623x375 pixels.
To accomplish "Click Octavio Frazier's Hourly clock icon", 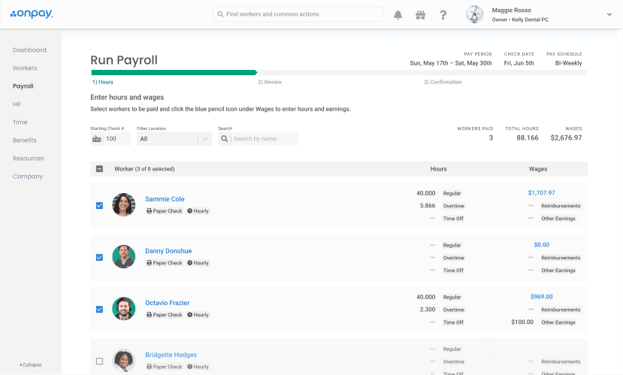I will coord(190,315).
